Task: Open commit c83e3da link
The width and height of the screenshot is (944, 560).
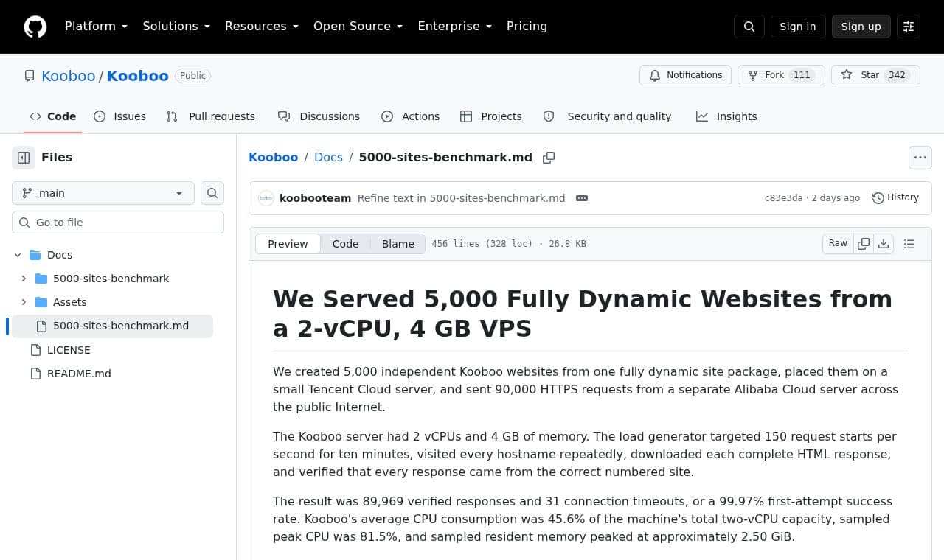Action: (x=783, y=198)
